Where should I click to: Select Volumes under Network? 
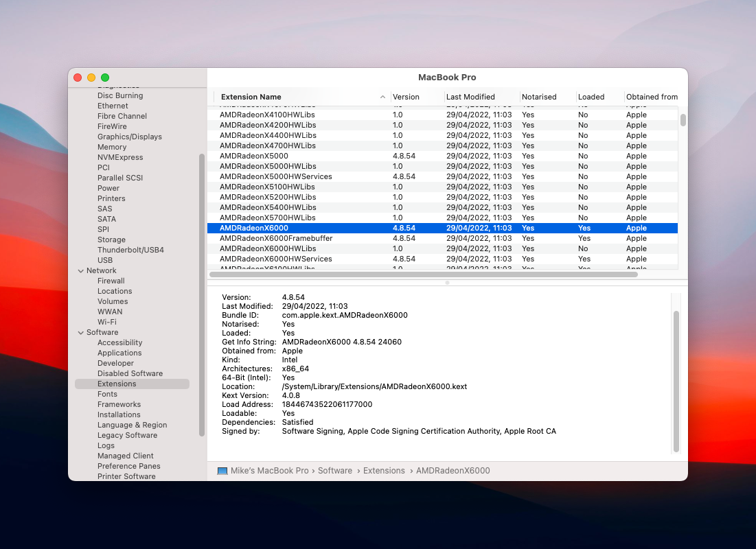click(x=113, y=301)
